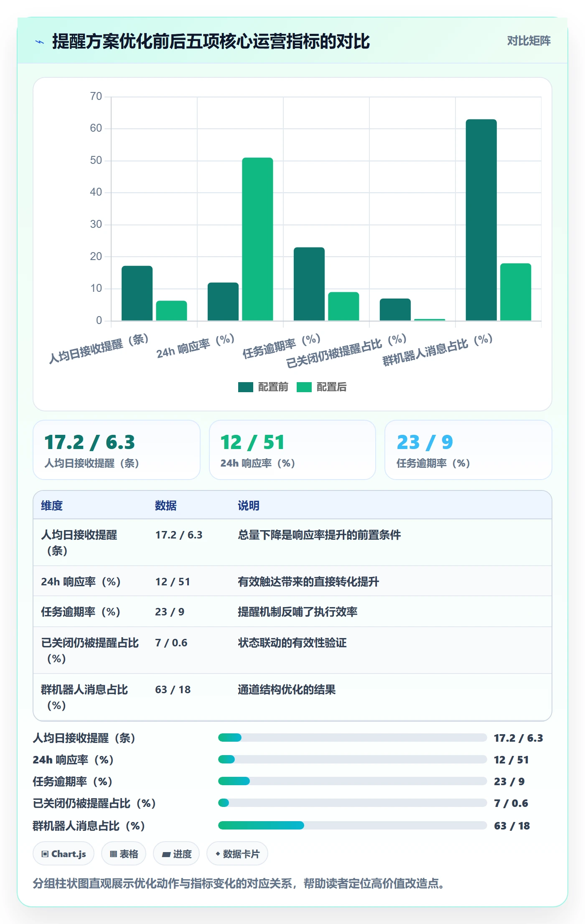Click the text 总量下降是响应率提升的前置条件
This screenshot has width=585, height=924.
coord(319,535)
